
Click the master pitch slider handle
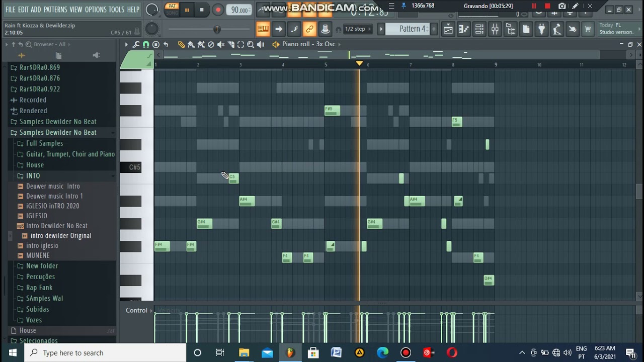click(217, 30)
